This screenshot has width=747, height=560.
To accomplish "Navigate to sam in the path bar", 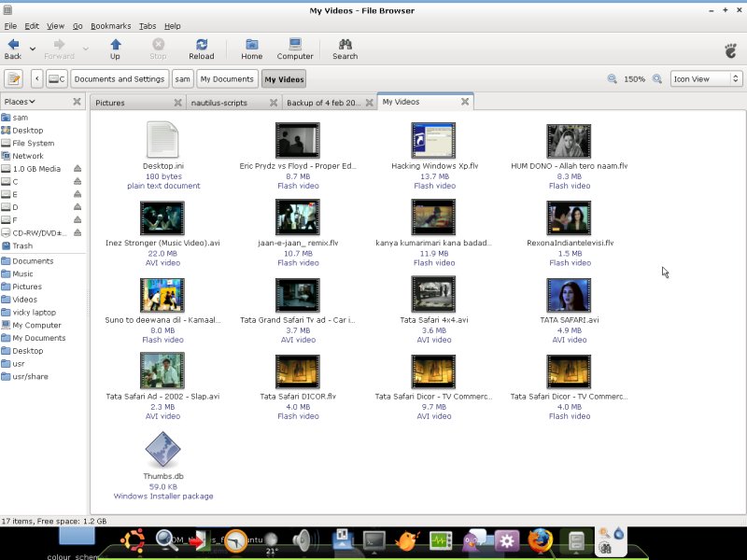I will pyautogui.click(x=182, y=79).
